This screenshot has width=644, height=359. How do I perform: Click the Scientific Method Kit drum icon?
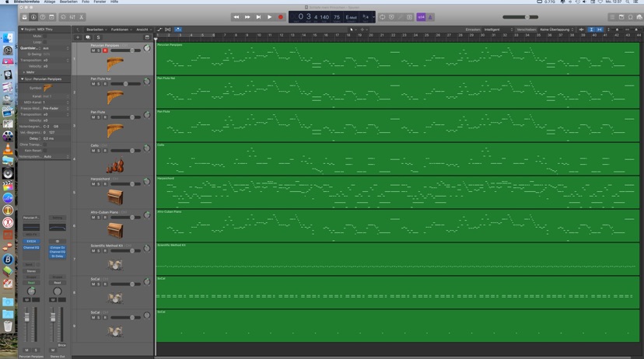(x=115, y=265)
